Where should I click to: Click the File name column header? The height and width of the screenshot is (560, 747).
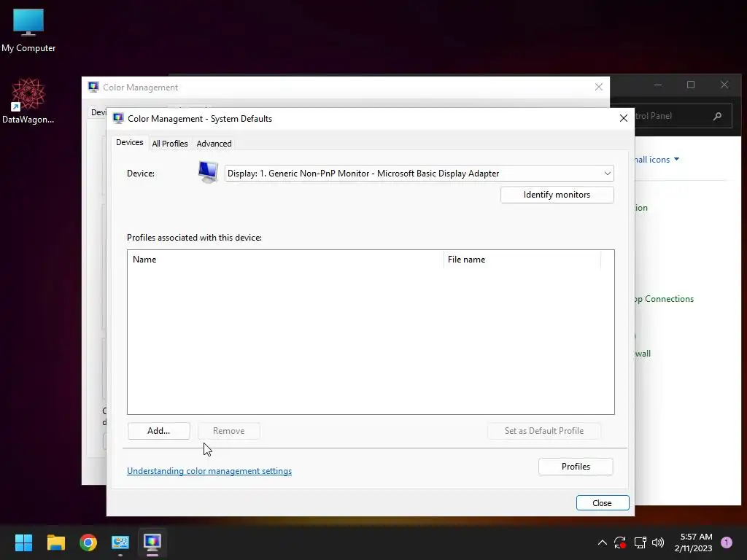click(522, 260)
